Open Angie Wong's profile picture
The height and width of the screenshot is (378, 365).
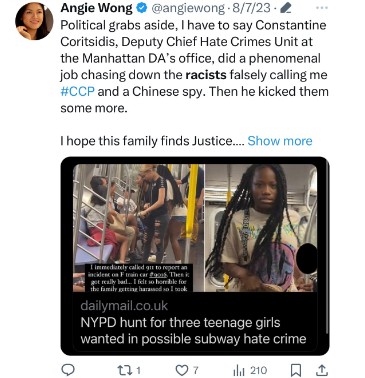pos(34,23)
